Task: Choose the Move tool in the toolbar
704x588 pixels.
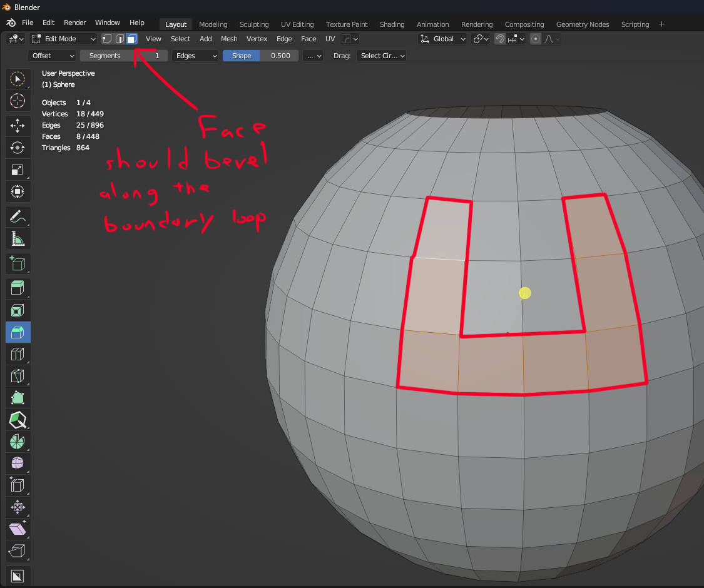Action: [x=18, y=126]
